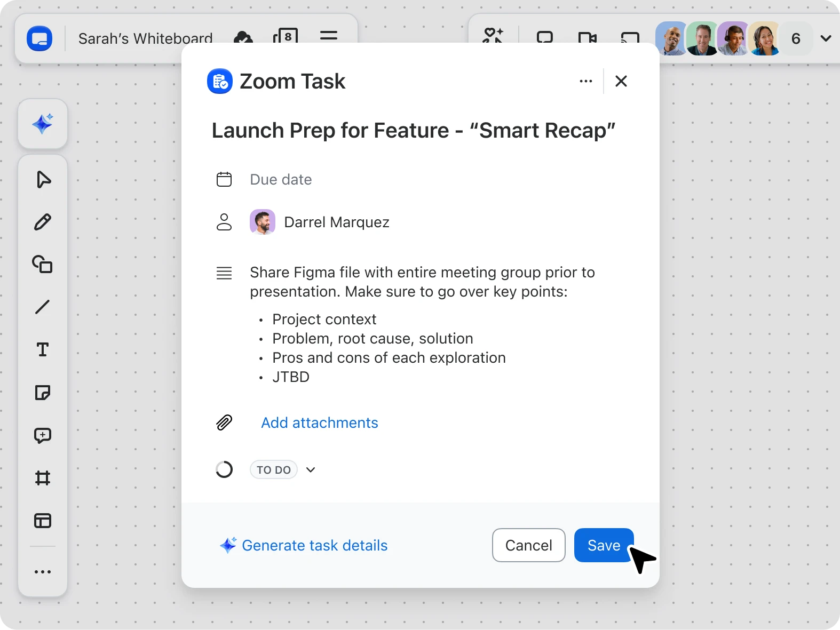Click the 'Project context' bullet
Image resolution: width=840 pixels, height=630 pixels.
tap(324, 319)
